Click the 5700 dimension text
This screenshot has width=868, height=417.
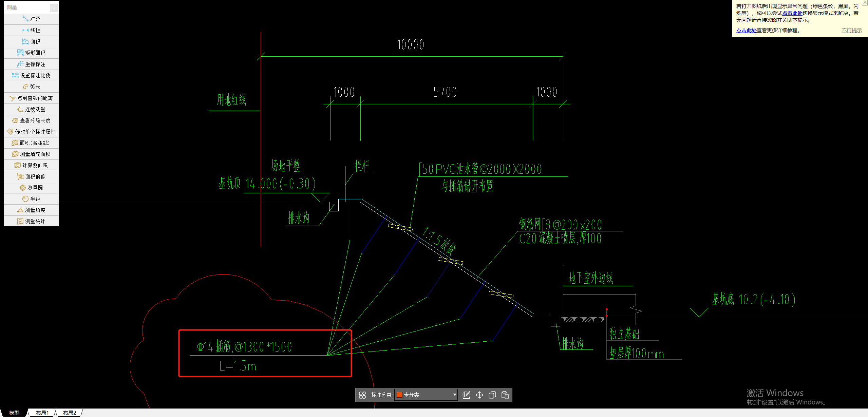click(445, 92)
